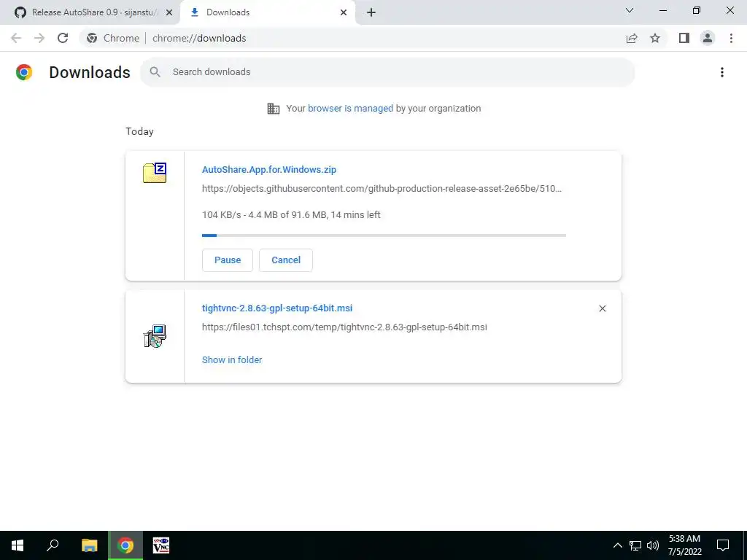Screen dimensions: 747x560
Task: Click the AutoShare zip file icon
Action: [x=155, y=173]
